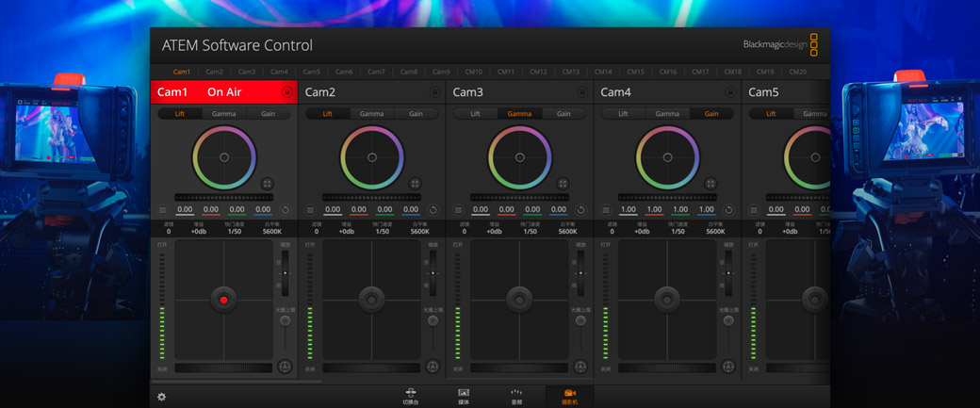
Task: Switch to the Cam5 tab in camera strip
Action: (x=312, y=72)
